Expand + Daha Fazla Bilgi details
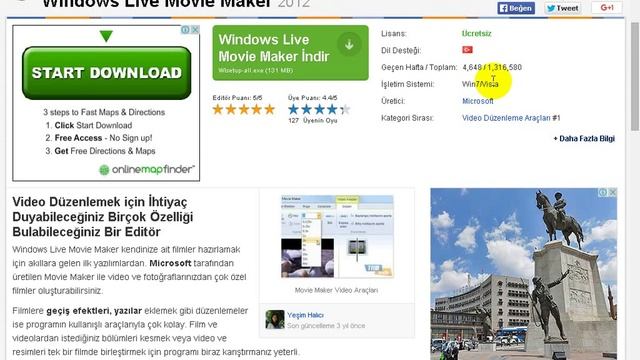 pos(584,139)
